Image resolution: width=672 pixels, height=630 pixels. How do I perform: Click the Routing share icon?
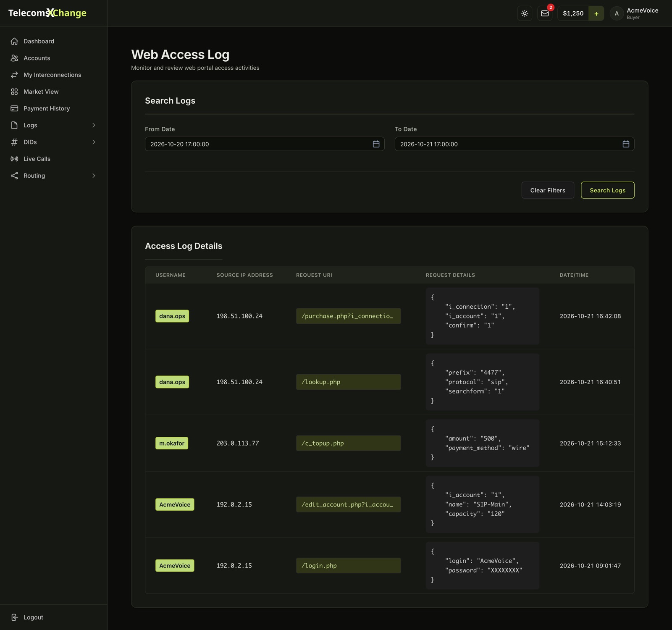point(14,176)
